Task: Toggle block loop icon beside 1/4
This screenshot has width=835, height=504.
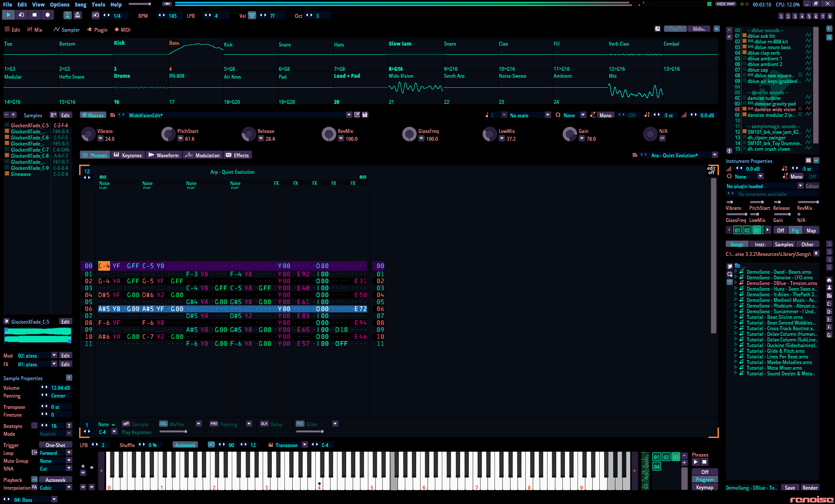Action: (x=96, y=16)
